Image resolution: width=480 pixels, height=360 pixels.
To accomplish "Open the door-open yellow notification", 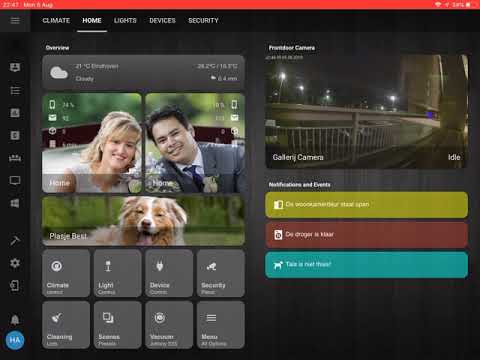I will click(x=367, y=205).
